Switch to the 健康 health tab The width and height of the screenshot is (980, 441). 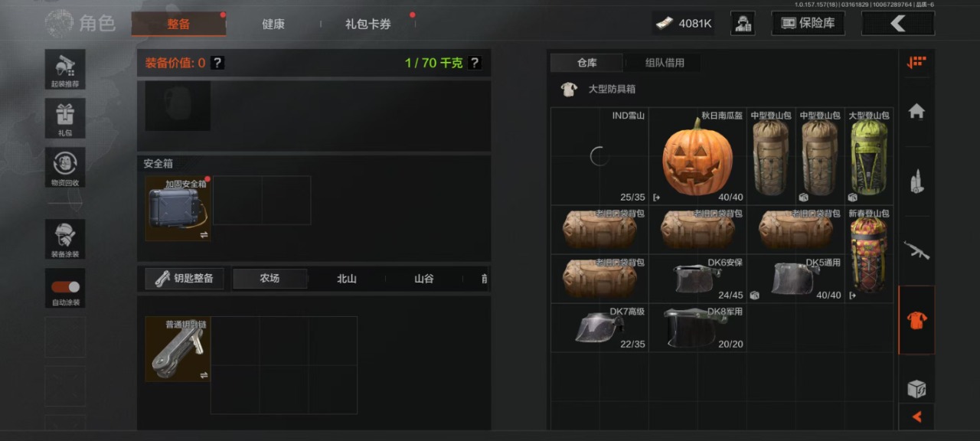pyautogui.click(x=273, y=24)
